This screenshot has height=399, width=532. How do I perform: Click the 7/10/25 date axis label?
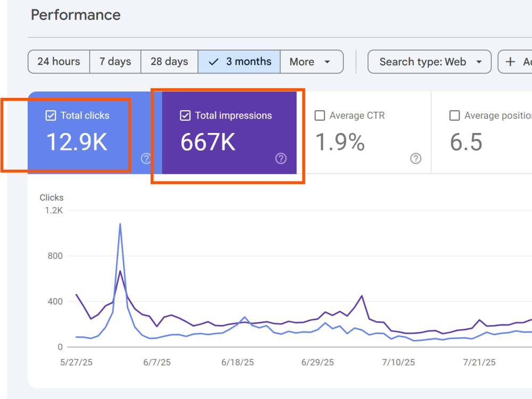pos(398,362)
